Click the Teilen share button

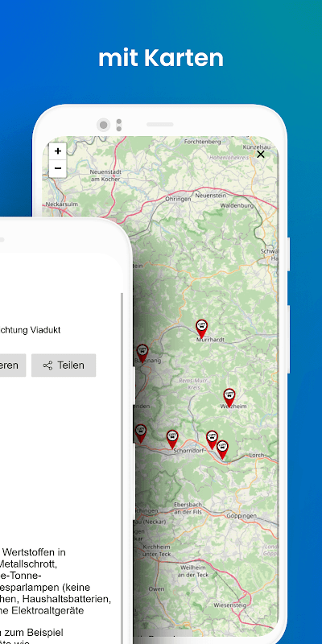[64, 365]
